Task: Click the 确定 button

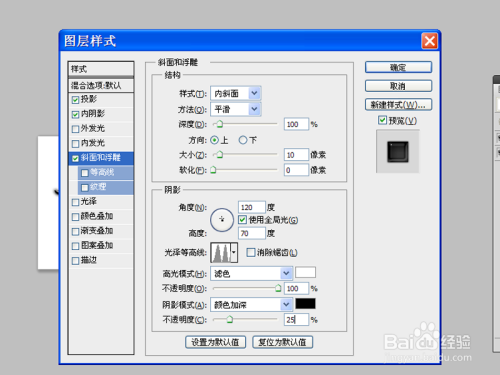Action: click(398, 67)
